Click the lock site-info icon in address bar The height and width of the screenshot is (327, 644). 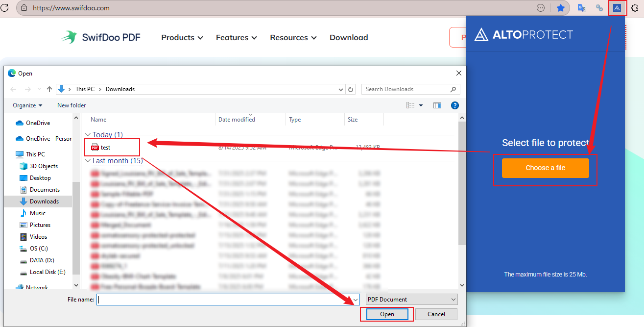(x=24, y=8)
